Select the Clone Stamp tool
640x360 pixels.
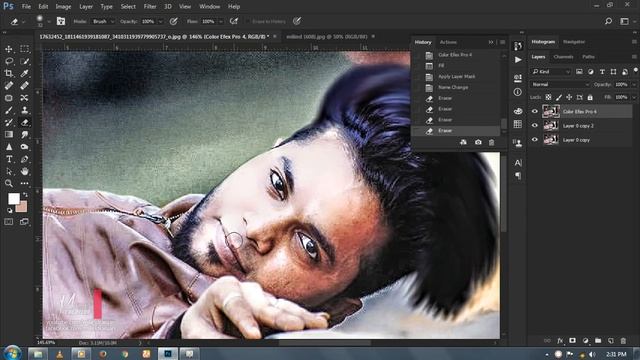coord(24,110)
